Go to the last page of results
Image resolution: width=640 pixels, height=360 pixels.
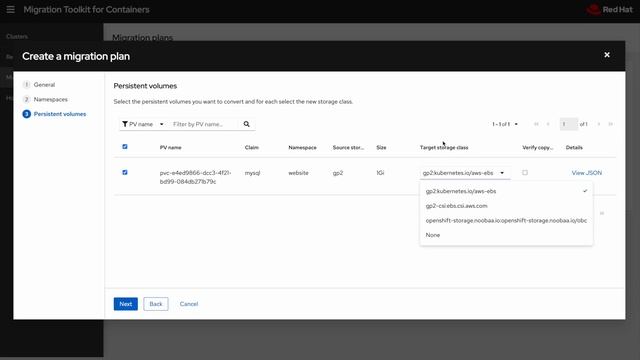coord(611,124)
